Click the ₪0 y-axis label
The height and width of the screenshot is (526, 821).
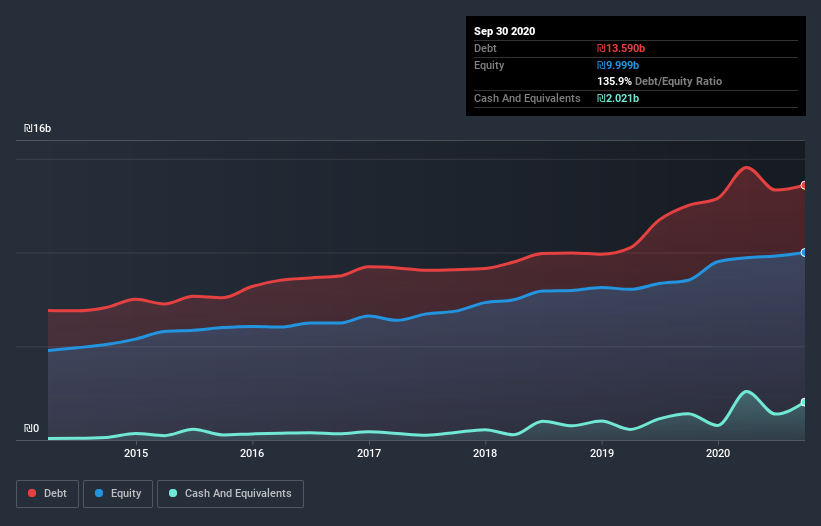tap(31, 428)
